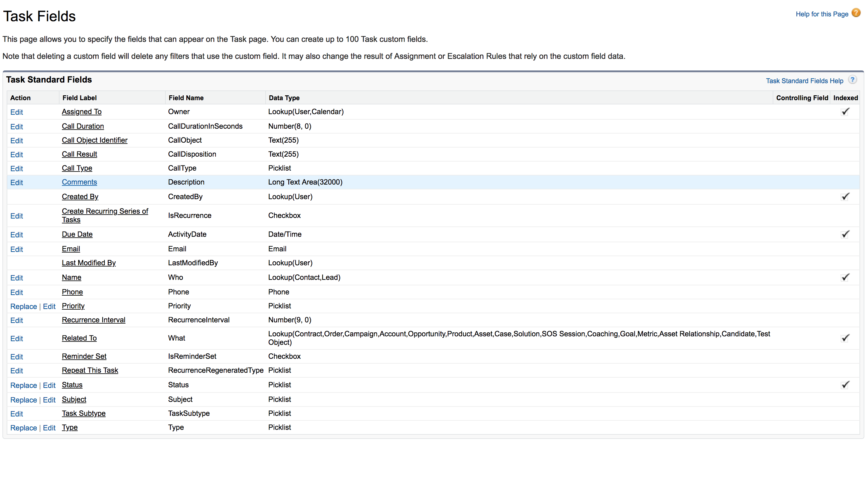Click Replace for the Type field

click(x=24, y=428)
